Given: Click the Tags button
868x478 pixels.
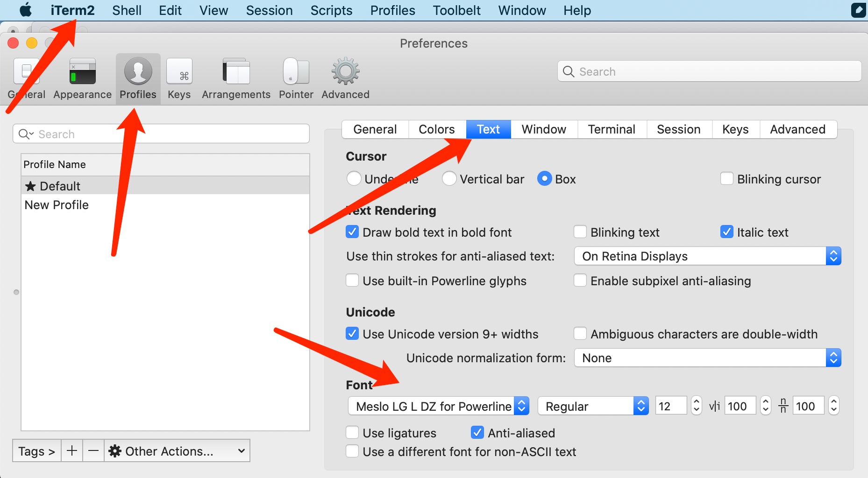Looking at the screenshot, I should pos(36,451).
